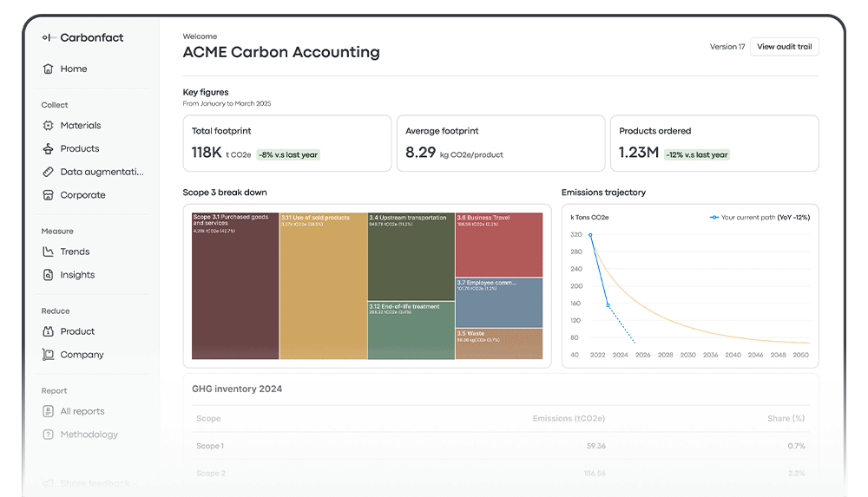Click the View audit trail button
The height and width of the screenshot is (497, 868).
point(785,47)
